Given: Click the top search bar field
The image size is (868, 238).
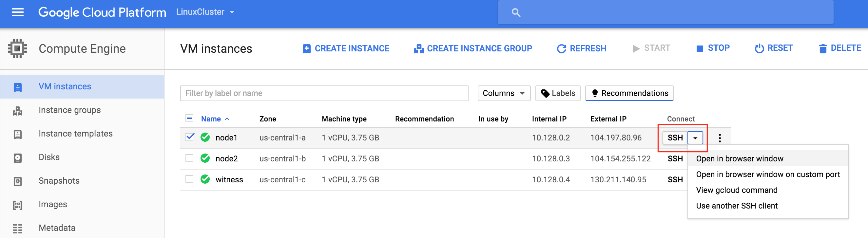Looking at the screenshot, I should (x=665, y=12).
